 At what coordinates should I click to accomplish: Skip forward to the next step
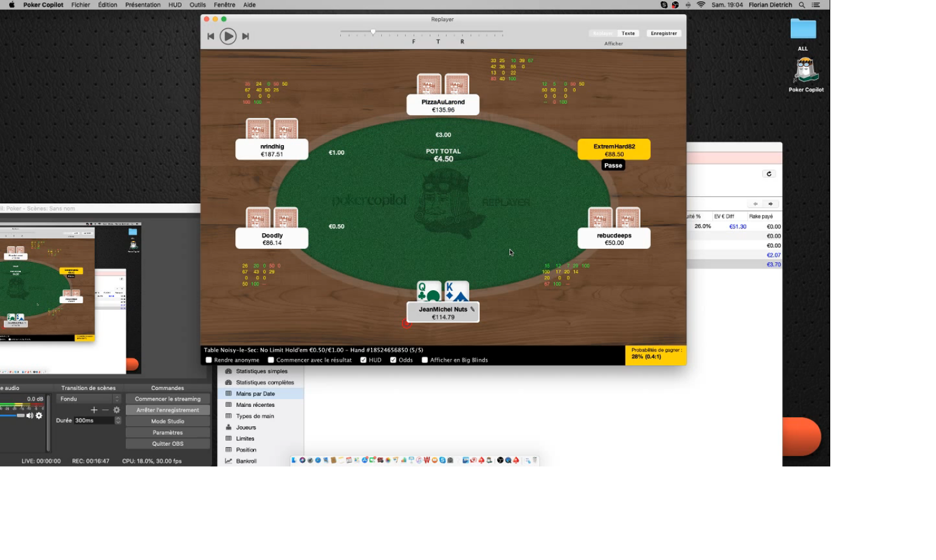click(x=246, y=36)
